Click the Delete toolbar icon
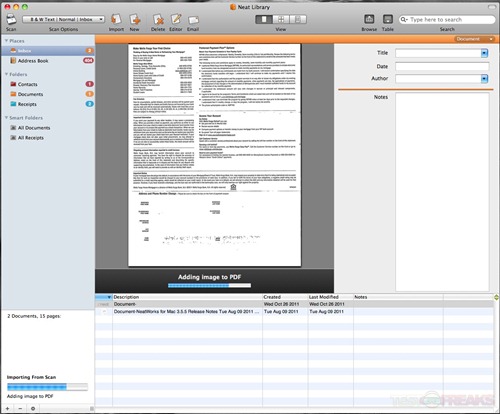500x414 pixels. [x=158, y=19]
